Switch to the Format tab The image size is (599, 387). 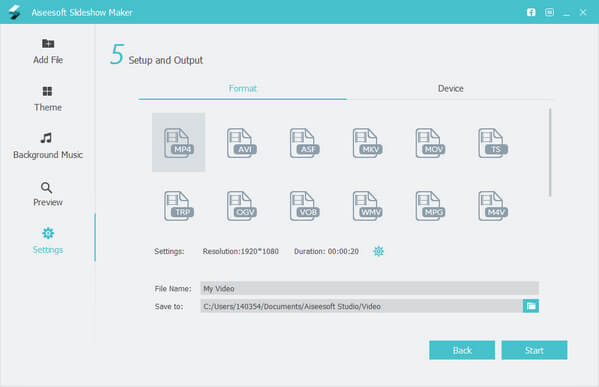pos(243,89)
